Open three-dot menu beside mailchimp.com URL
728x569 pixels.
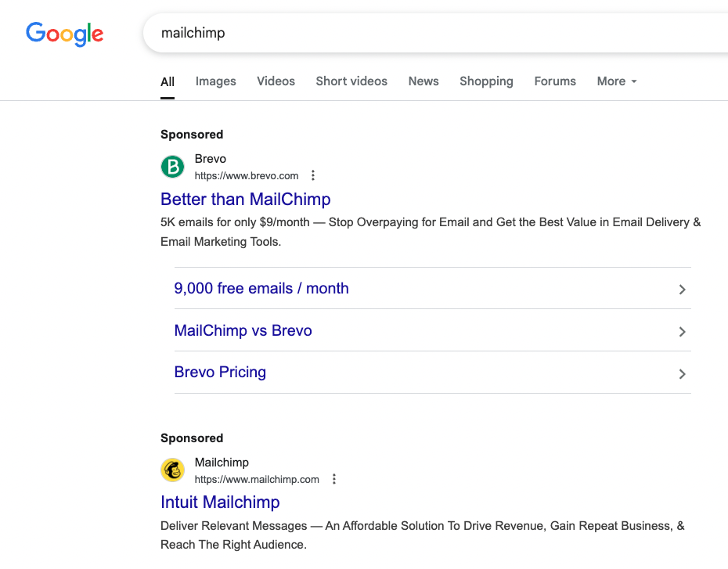(333, 479)
